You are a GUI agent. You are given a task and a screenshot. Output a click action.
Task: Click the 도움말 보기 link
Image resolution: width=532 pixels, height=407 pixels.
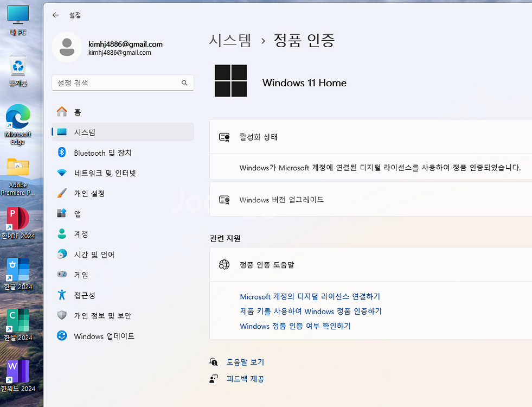coord(245,362)
